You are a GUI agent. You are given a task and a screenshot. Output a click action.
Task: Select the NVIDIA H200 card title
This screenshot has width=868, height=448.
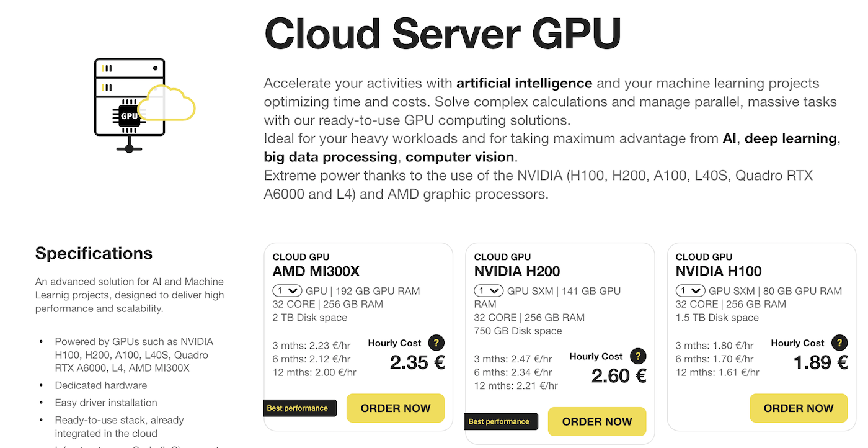[517, 271]
